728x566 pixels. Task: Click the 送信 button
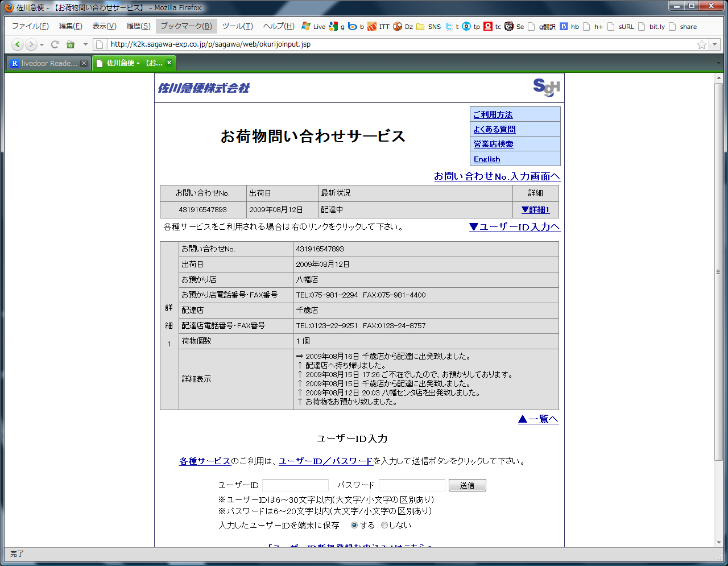tap(468, 485)
